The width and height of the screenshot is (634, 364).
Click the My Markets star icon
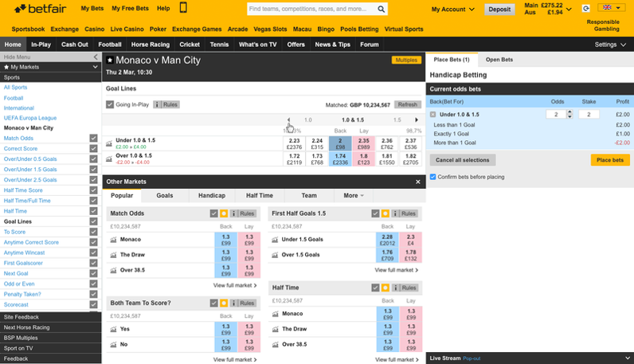[x=6, y=67]
